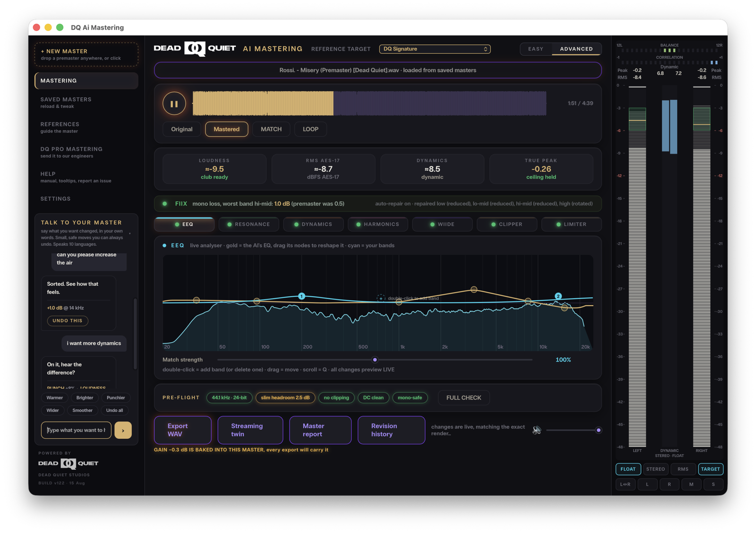The image size is (756, 533).
Task: Switch to ADVANCED mode
Action: coord(576,49)
